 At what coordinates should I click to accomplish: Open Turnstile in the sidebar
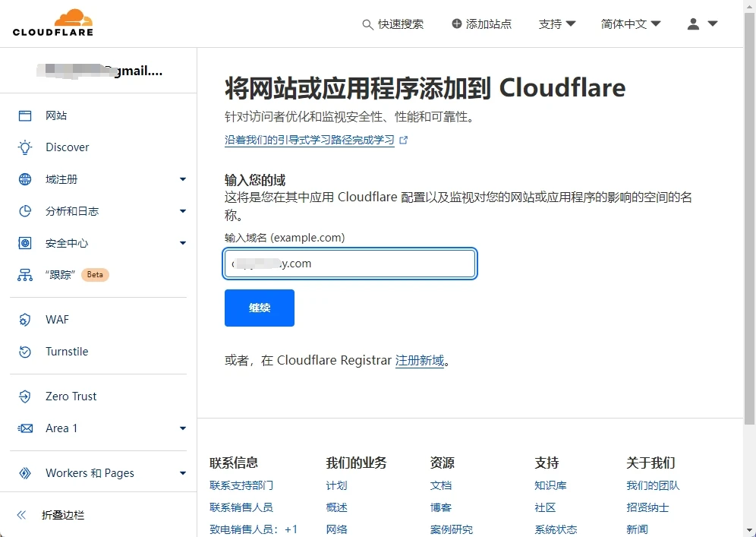tap(67, 352)
